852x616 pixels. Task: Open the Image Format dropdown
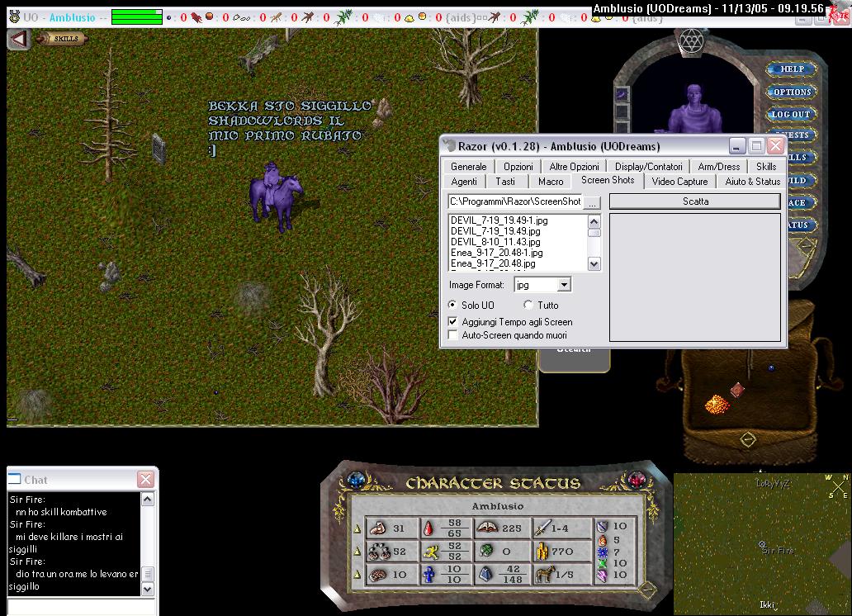pos(564,284)
